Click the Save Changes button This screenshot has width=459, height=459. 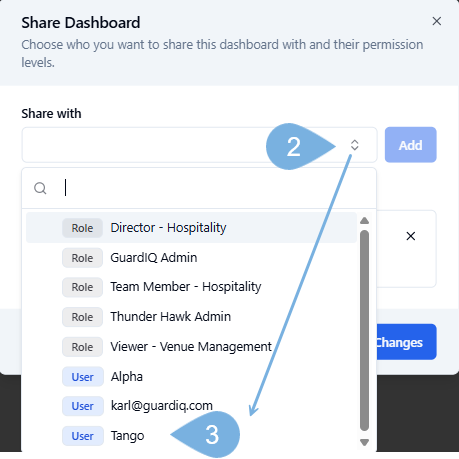(x=406, y=342)
